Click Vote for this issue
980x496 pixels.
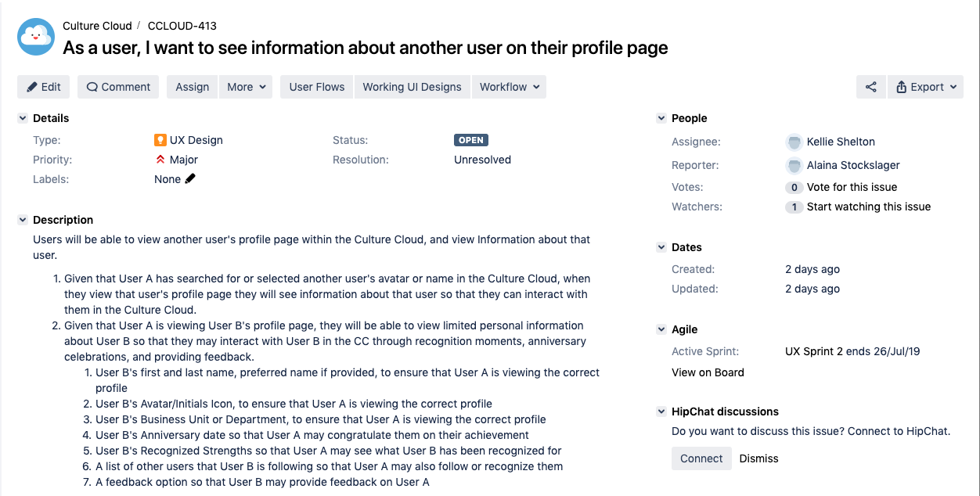pyautogui.click(x=852, y=187)
